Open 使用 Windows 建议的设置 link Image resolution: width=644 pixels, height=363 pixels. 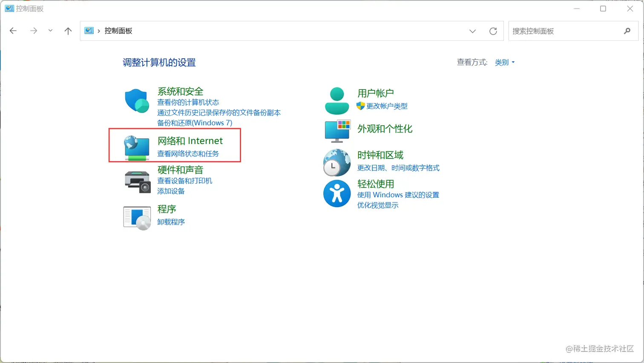click(x=398, y=195)
